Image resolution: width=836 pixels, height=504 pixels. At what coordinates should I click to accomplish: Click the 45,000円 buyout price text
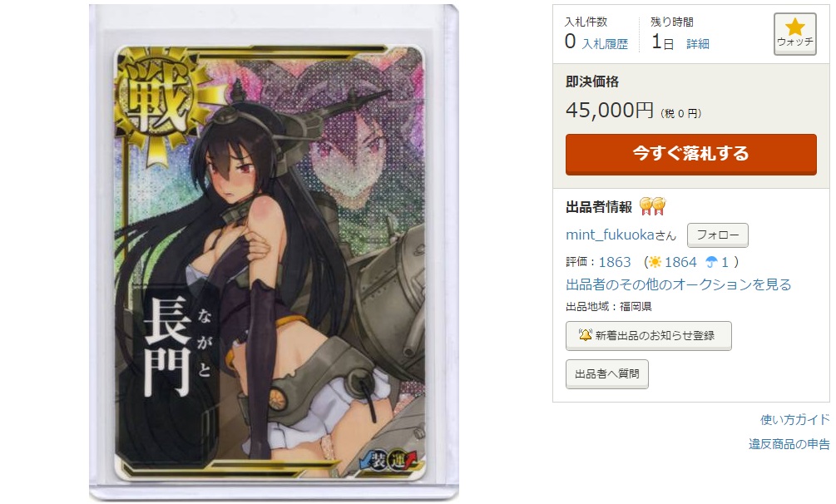[x=610, y=111]
